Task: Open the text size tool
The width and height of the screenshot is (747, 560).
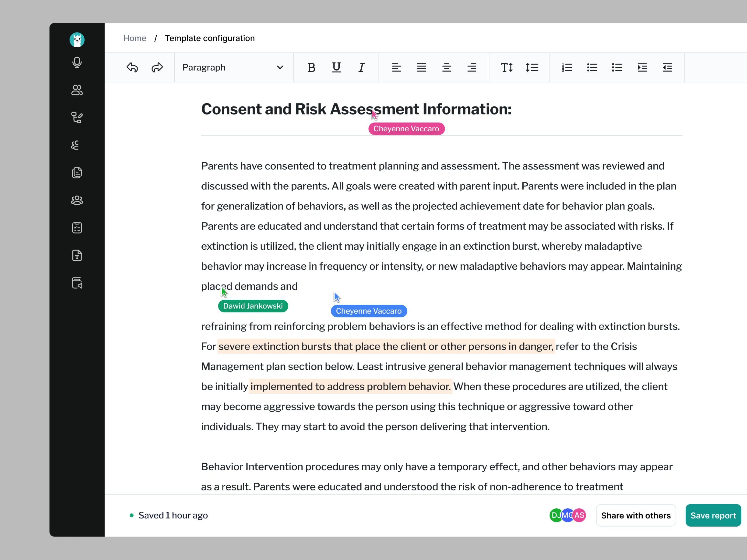Action: [507, 67]
